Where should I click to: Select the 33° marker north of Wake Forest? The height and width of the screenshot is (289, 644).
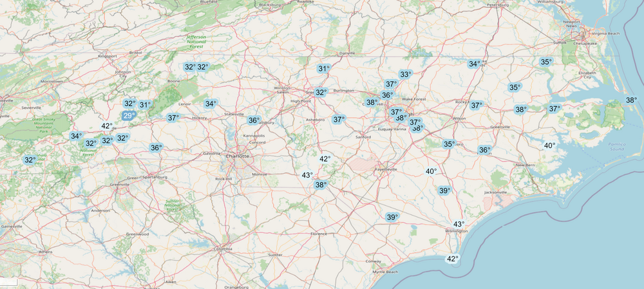pos(405,75)
